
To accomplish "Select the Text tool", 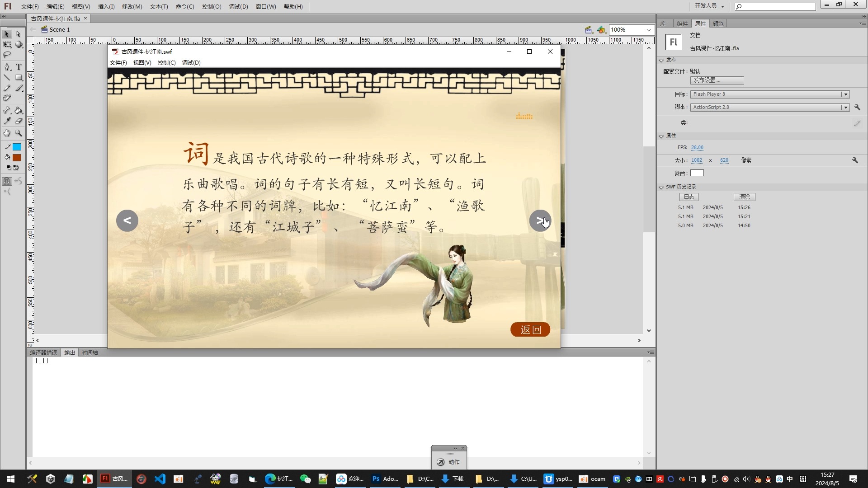I will click(19, 67).
